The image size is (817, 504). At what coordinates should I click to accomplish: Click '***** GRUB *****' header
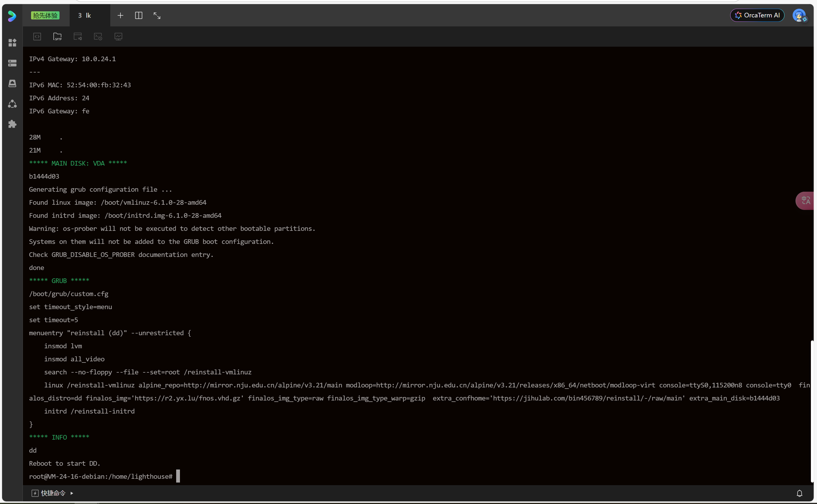coord(59,280)
